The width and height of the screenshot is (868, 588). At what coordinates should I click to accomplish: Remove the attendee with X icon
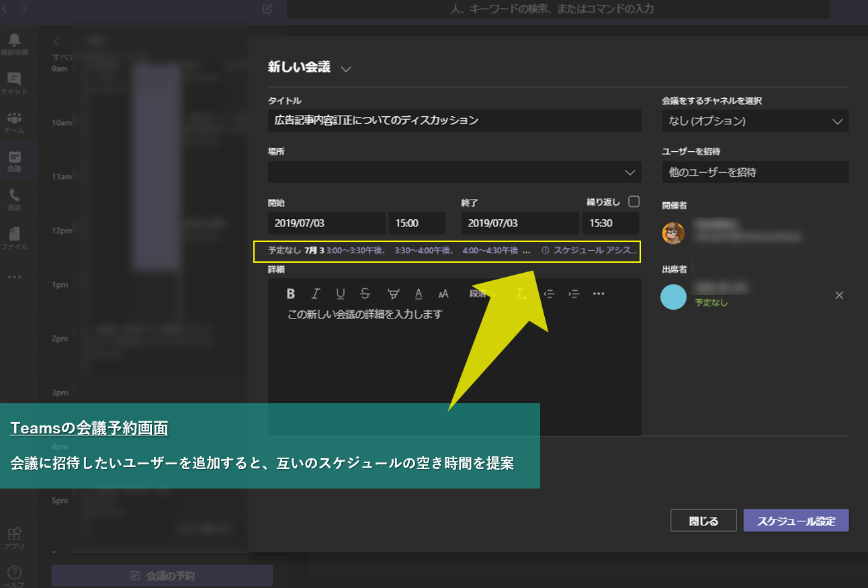839,295
